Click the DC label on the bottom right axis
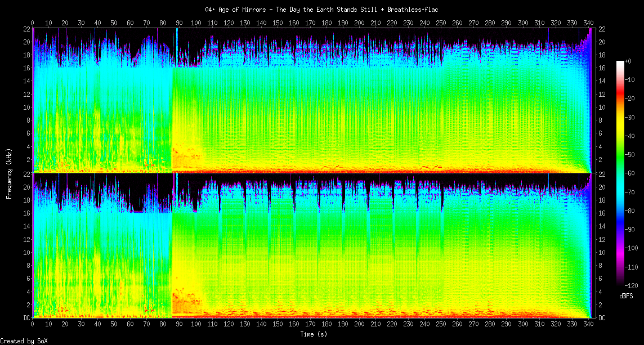The width and height of the screenshot is (644, 345). pos(601,317)
